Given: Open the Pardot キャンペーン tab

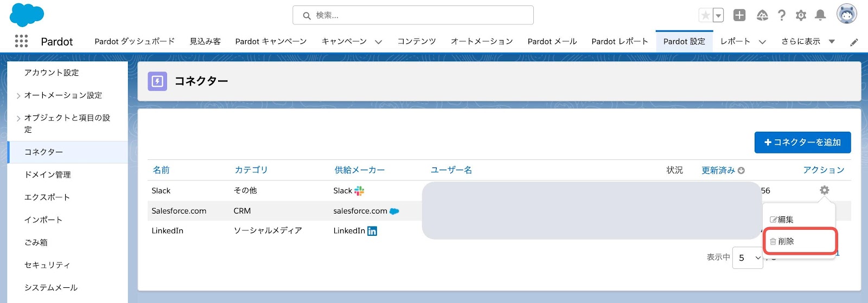Looking at the screenshot, I should (271, 41).
